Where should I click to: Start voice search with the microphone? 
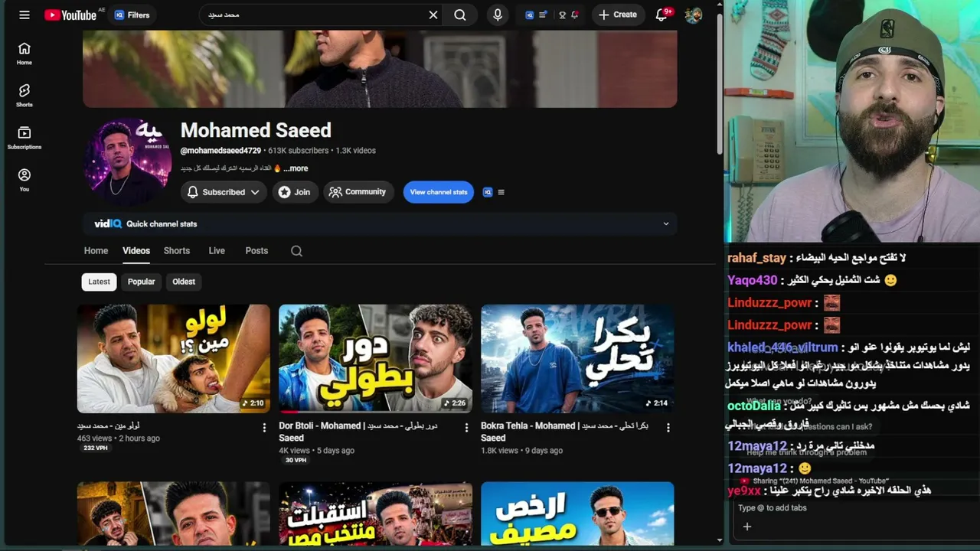(x=498, y=15)
